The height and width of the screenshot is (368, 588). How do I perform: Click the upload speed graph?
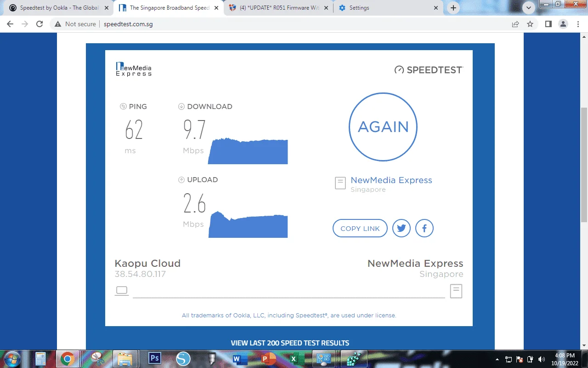point(248,224)
